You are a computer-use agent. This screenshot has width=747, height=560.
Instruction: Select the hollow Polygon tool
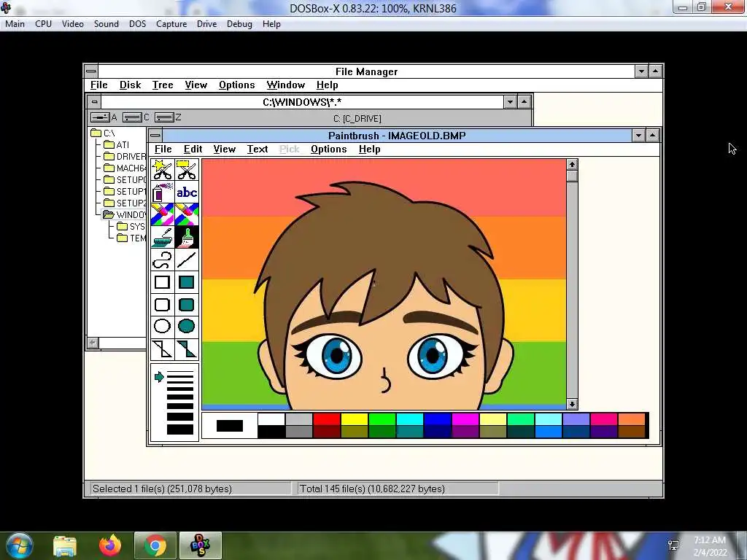[163, 349]
